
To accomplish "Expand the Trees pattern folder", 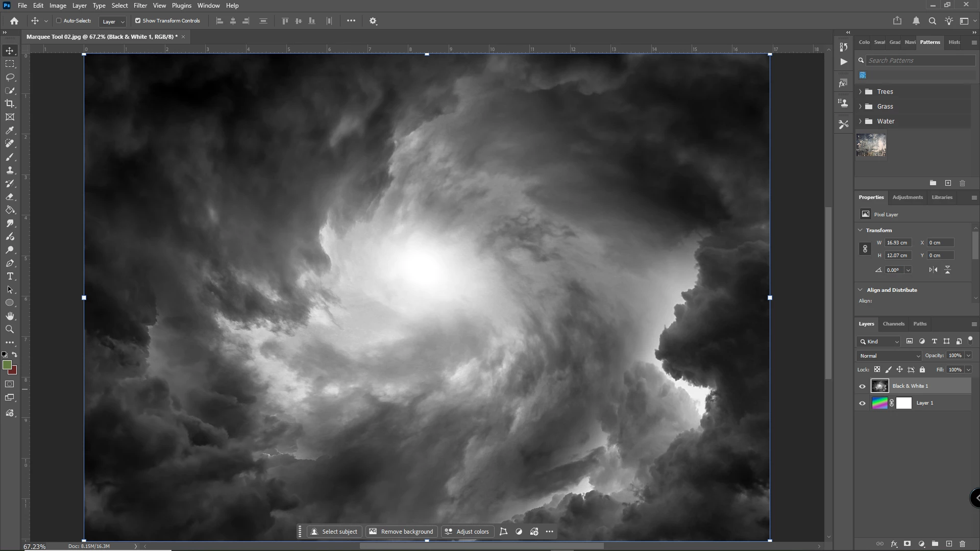I will pyautogui.click(x=861, y=92).
